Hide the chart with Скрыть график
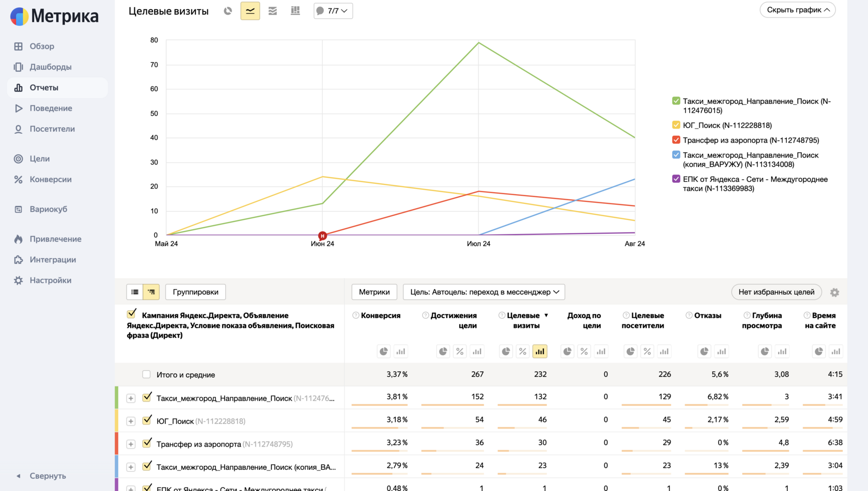 [798, 10]
